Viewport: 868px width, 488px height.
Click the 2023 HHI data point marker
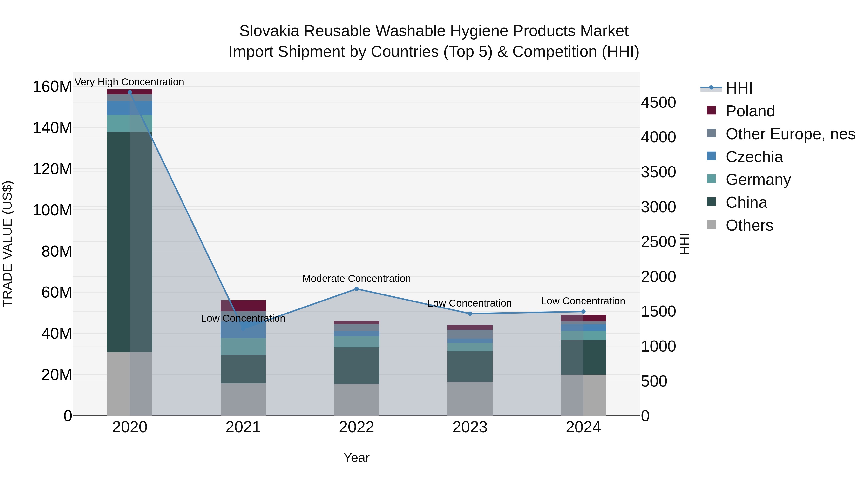[470, 314]
